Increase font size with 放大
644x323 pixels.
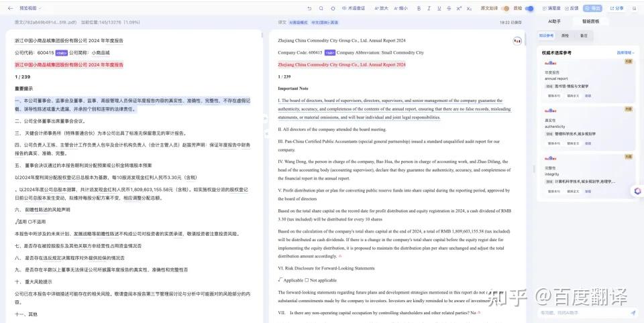pos(382,8)
